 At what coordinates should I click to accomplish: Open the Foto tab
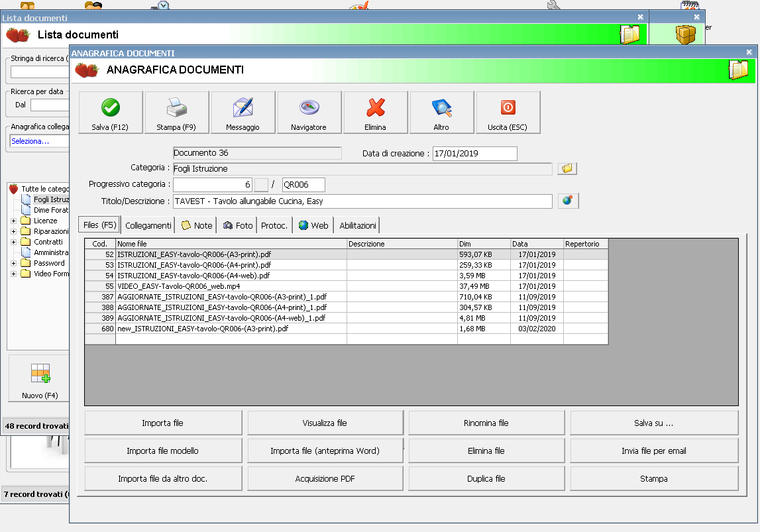click(238, 225)
